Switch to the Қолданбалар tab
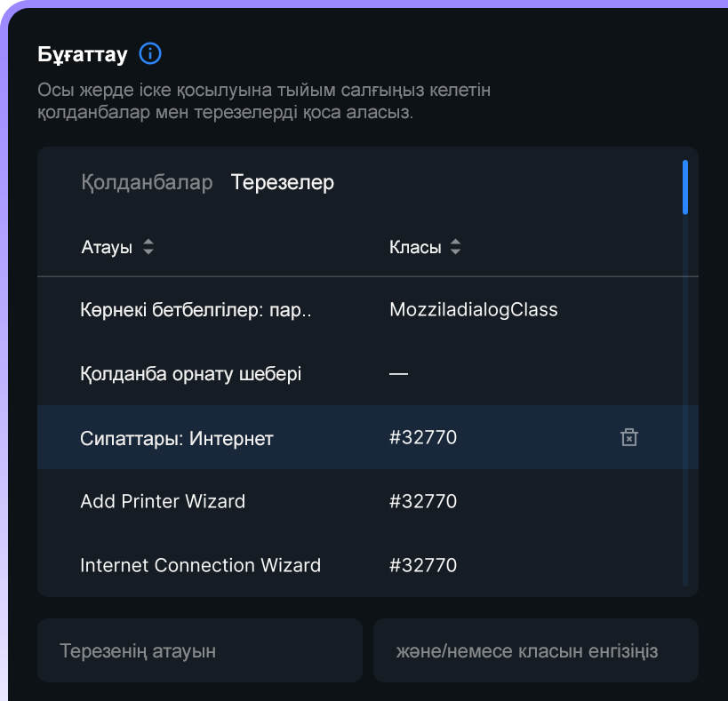728x701 pixels. [147, 182]
